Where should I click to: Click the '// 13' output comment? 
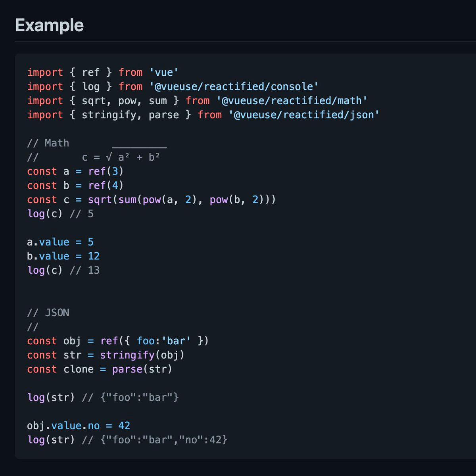pos(85,271)
